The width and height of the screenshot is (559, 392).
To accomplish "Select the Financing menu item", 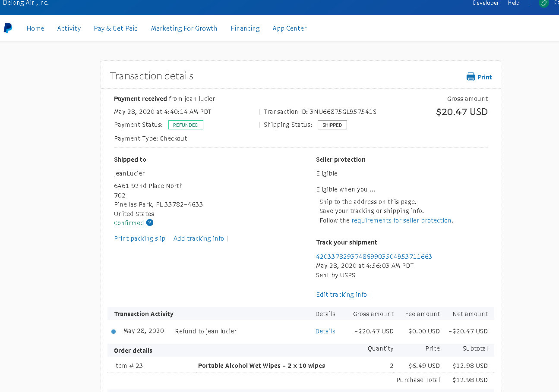I will click(245, 28).
